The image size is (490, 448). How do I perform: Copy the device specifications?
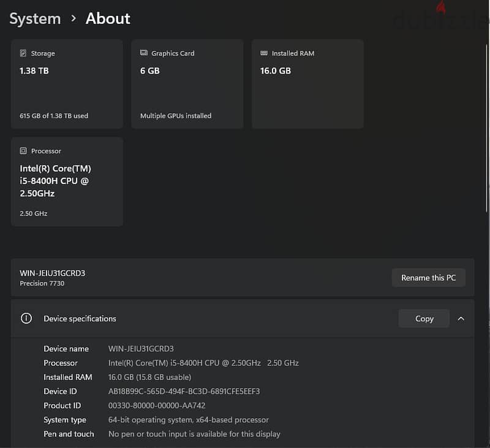tap(424, 319)
